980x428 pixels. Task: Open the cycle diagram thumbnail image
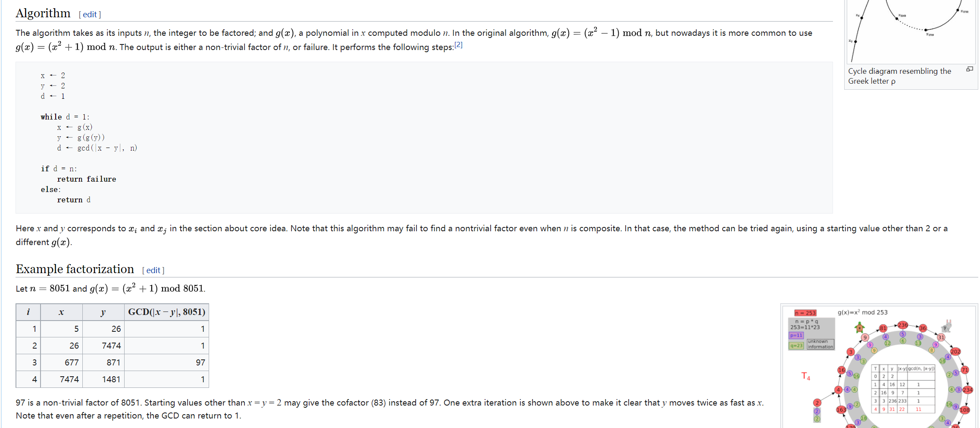(911, 30)
